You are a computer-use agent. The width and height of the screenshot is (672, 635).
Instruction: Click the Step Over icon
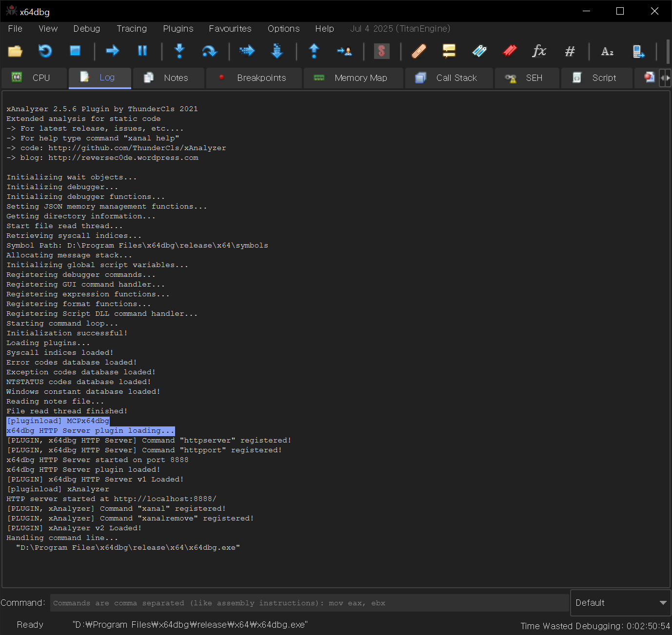pos(209,51)
